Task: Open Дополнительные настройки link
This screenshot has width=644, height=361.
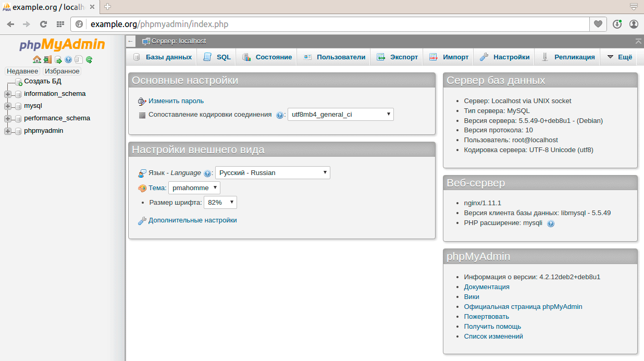Action: [x=193, y=220]
